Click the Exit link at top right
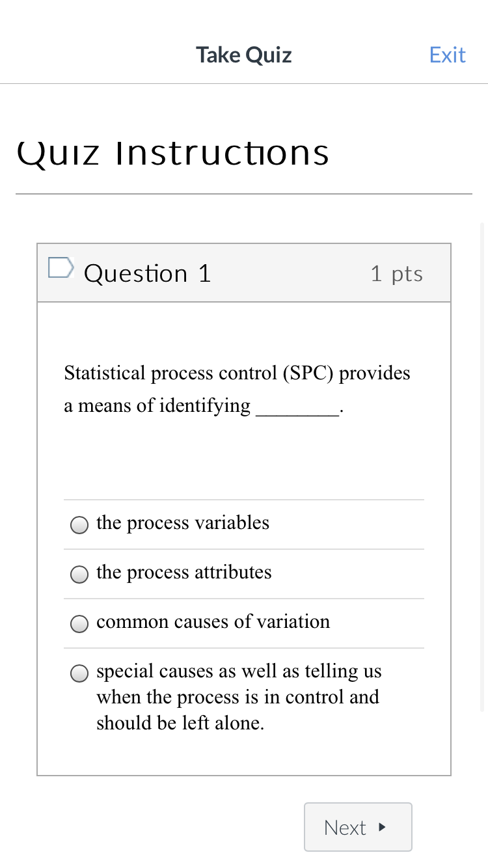 coord(447,55)
